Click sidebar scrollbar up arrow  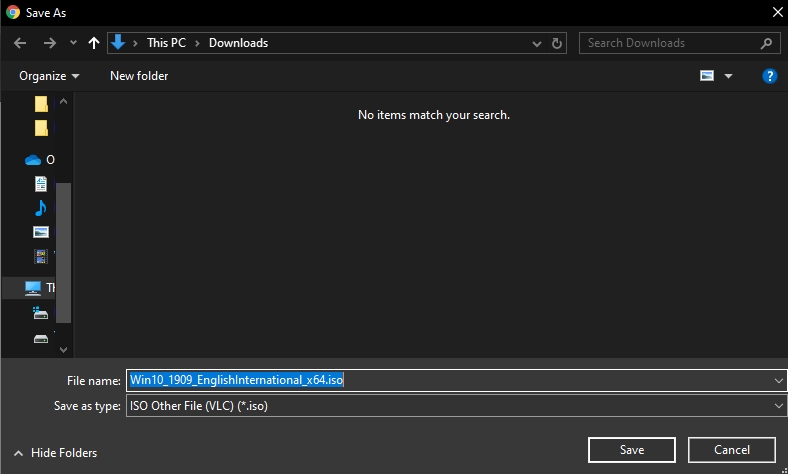[x=63, y=102]
